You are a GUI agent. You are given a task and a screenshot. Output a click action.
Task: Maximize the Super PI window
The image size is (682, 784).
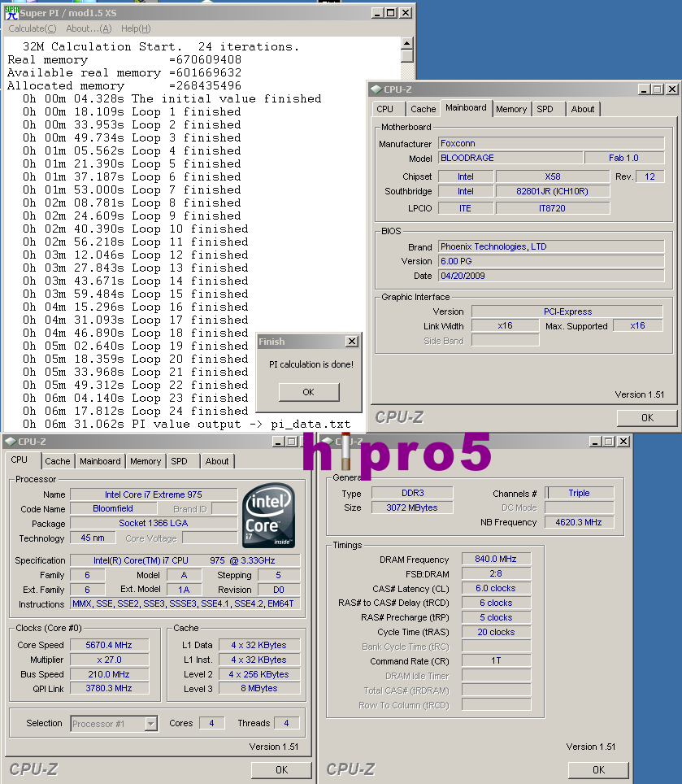pos(391,13)
